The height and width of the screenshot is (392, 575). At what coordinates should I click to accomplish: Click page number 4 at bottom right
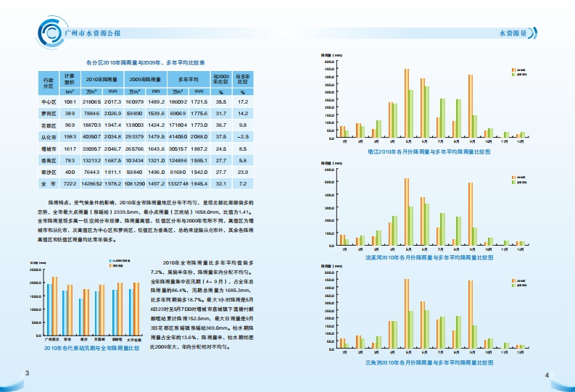547,374
